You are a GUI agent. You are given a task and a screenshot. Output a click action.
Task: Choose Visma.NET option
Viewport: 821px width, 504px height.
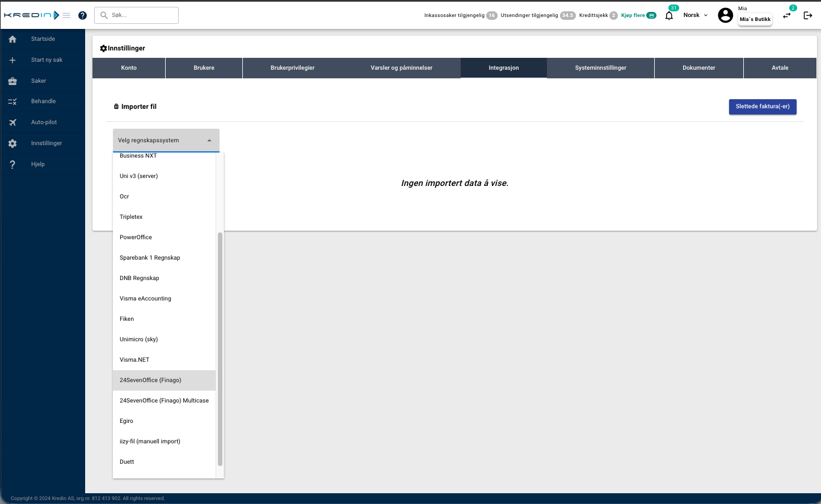point(165,360)
